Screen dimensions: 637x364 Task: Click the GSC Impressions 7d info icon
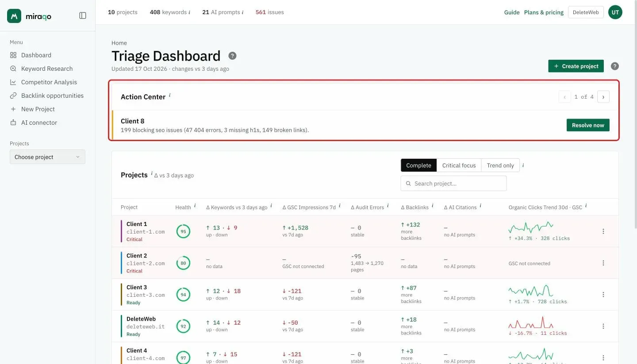340,206
